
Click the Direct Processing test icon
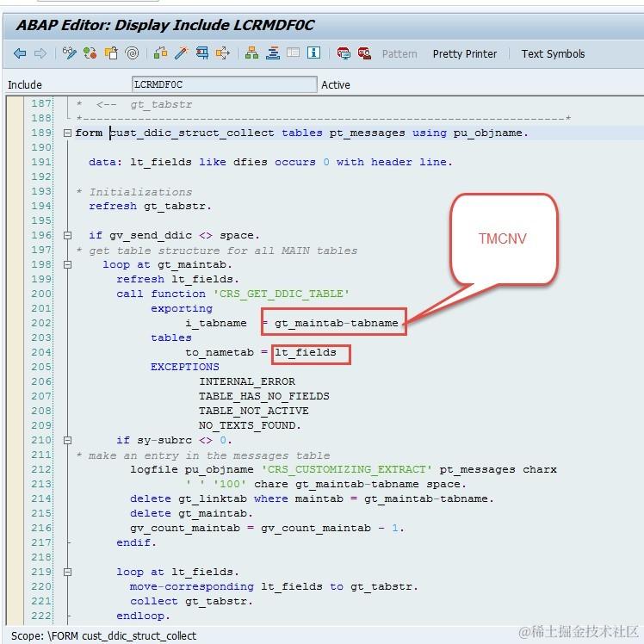(x=202, y=53)
